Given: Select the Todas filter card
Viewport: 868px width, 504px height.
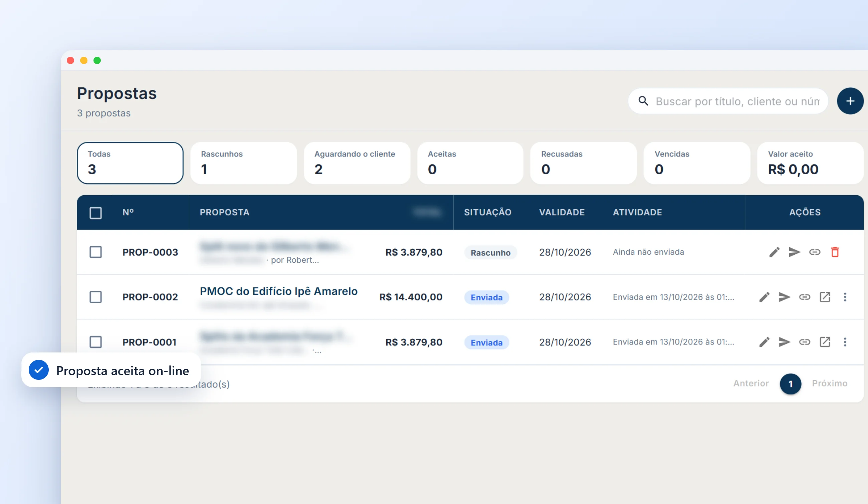Looking at the screenshot, I should (130, 163).
